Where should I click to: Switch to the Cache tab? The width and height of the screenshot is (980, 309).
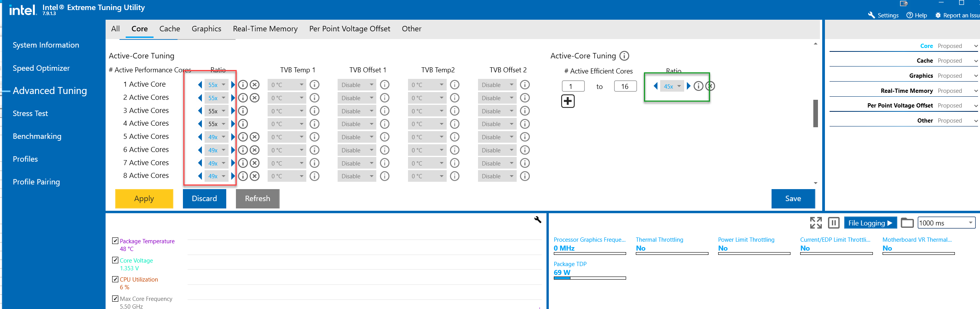click(169, 29)
